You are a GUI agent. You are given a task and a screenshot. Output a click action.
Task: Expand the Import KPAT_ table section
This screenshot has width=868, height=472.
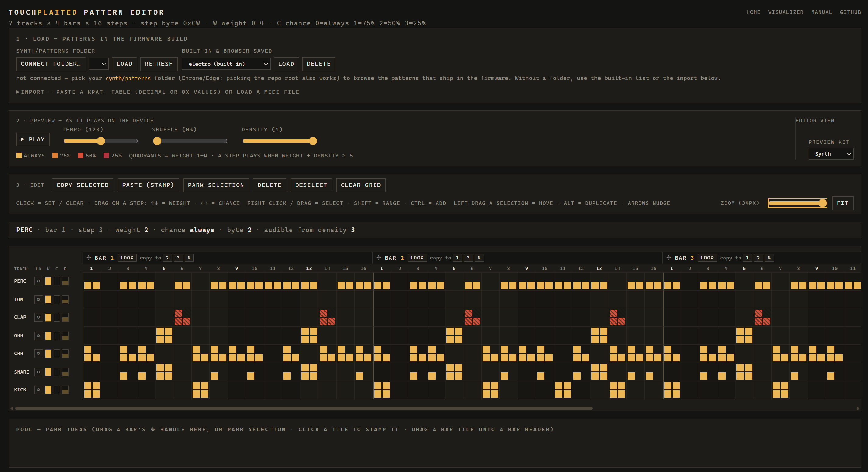pos(158,92)
